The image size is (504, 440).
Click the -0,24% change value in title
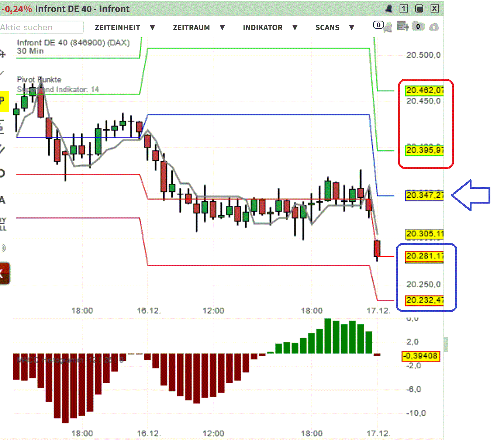[17, 9]
